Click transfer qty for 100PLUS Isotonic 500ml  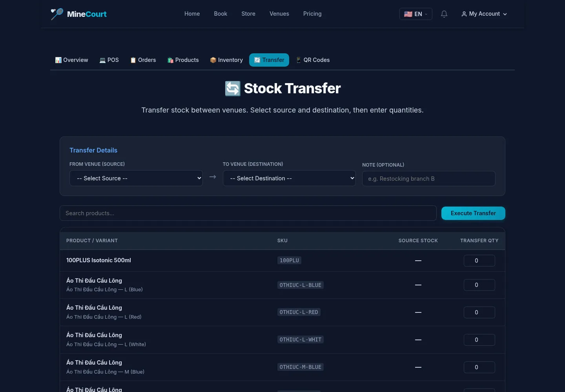479,261
